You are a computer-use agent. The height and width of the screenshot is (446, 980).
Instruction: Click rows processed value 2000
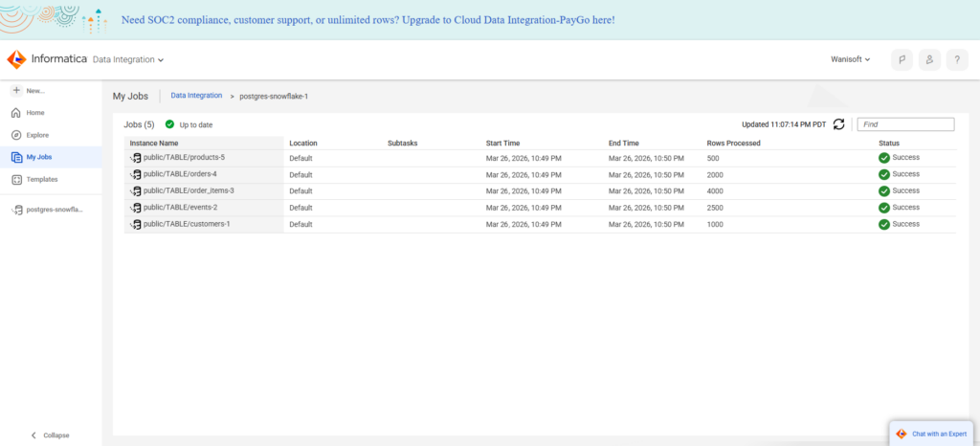715,174
